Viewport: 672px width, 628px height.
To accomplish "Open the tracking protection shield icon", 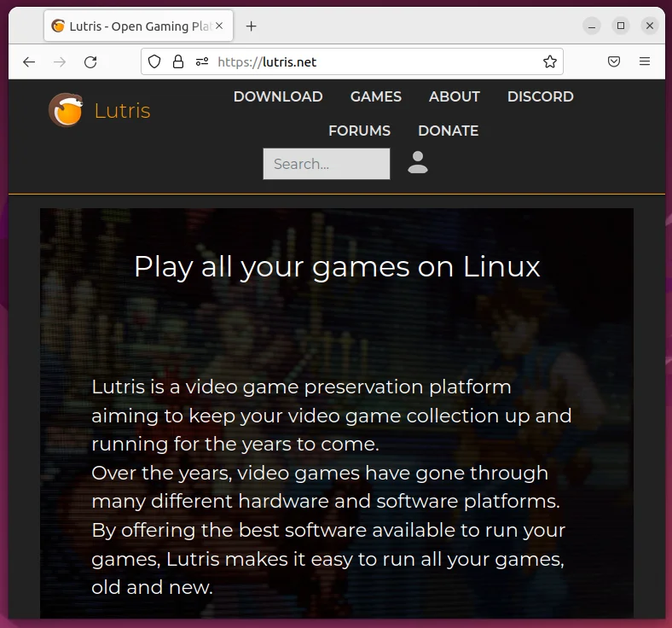I will 154,61.
